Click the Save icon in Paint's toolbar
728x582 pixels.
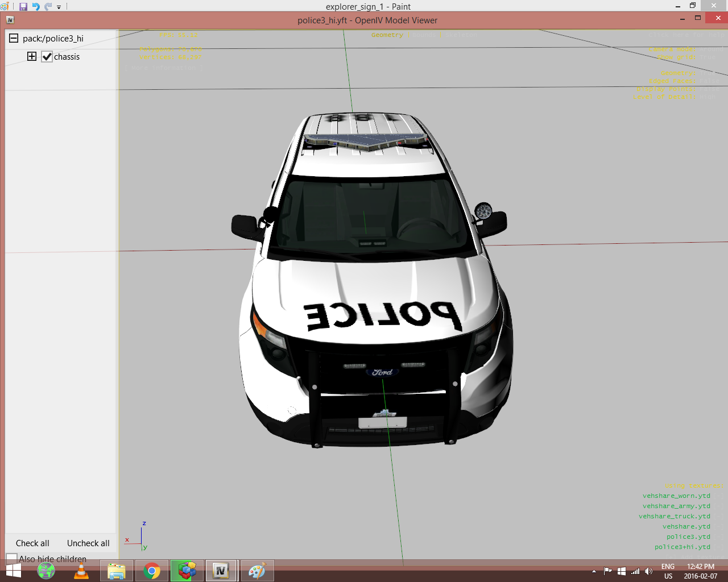click(x=23, y=7)
